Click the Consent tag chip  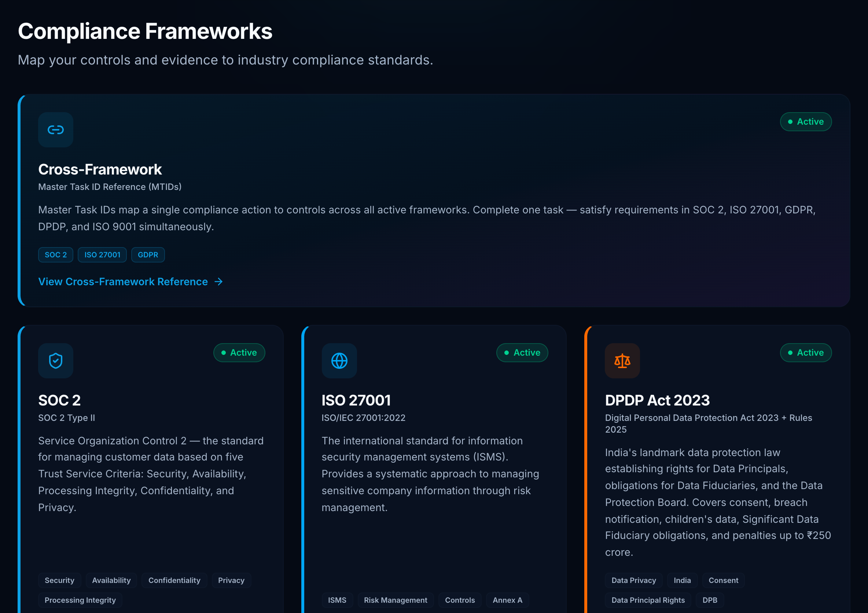723,580
